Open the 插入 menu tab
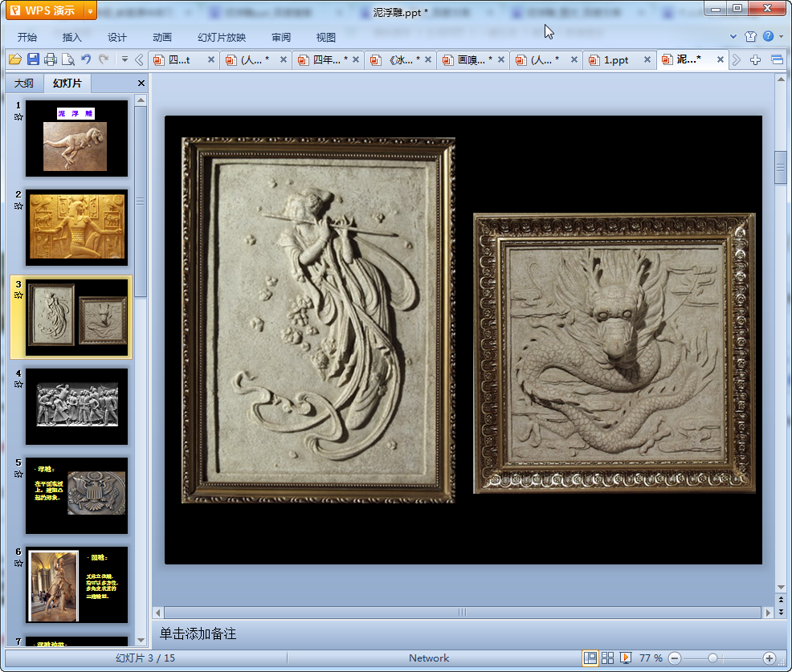Viewport: 792px width, 672px height. point(72,38)
